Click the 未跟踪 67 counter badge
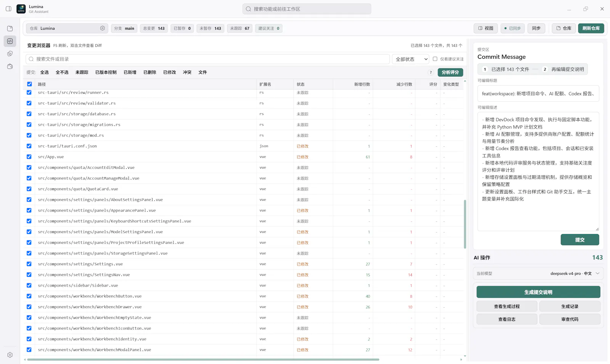The height and width of the screenshot is (364, 610). point(240,28)
